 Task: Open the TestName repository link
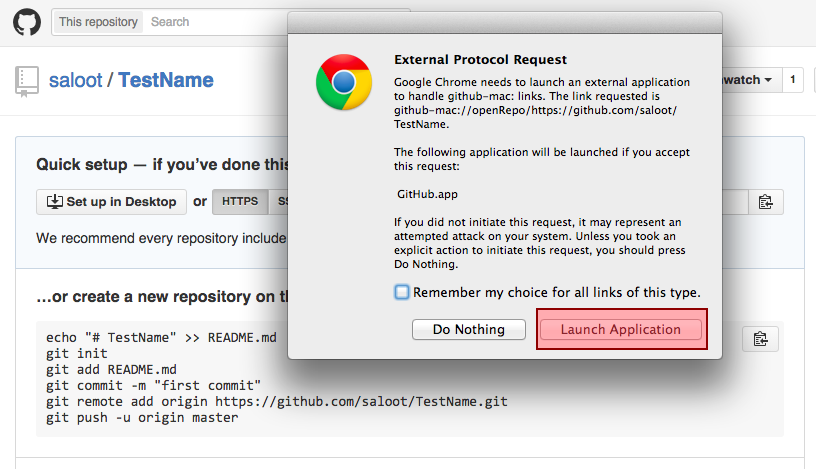tap(165, 80)
